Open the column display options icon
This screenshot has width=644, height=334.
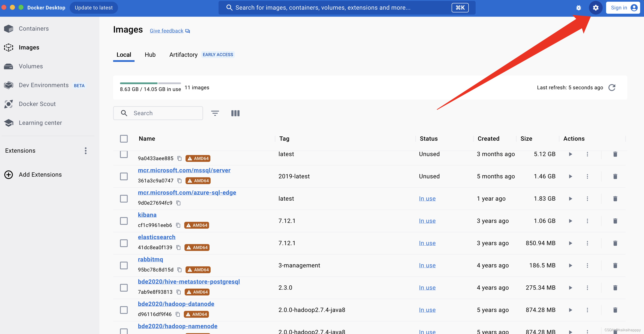[x=235, y=113]
